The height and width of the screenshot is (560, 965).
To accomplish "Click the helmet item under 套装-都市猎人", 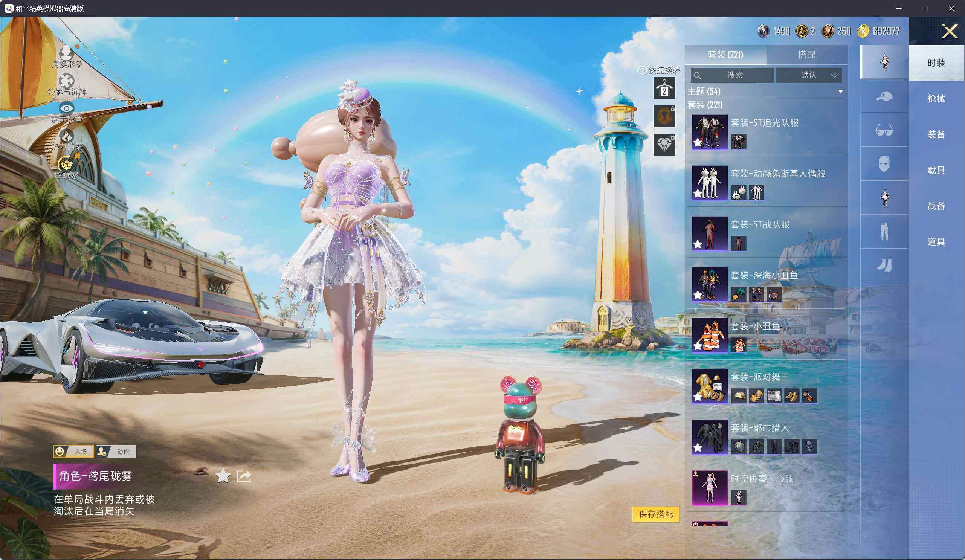I will click(x=738, y=447).
